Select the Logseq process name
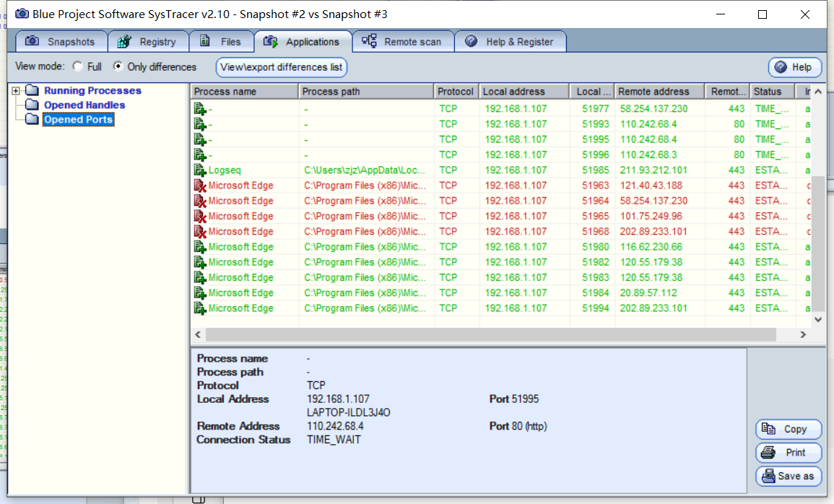Image resolution: width=834 pixels, height=504 pixels. (225, 170)
